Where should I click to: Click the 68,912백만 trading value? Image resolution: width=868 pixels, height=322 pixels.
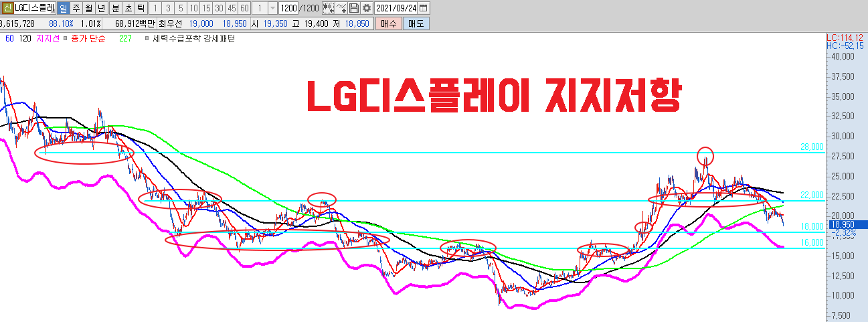click(x=135, y=23)
